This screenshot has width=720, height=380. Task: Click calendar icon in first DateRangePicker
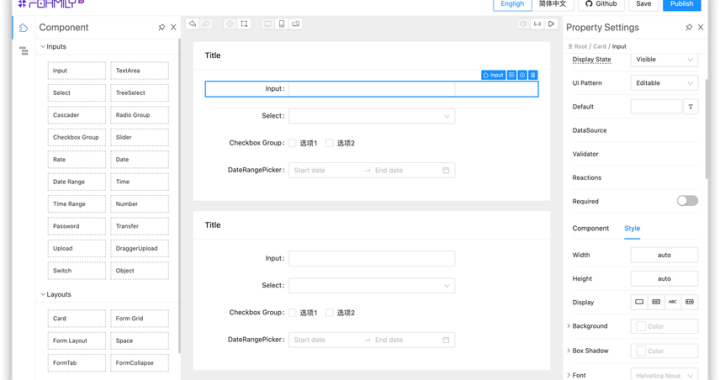[x=446, y=170]
